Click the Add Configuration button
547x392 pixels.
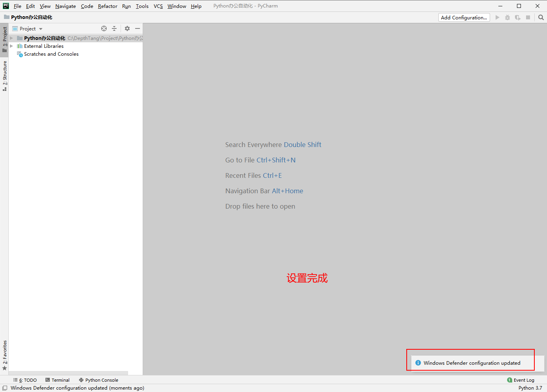pyautogui.click(x=464, y=17)
